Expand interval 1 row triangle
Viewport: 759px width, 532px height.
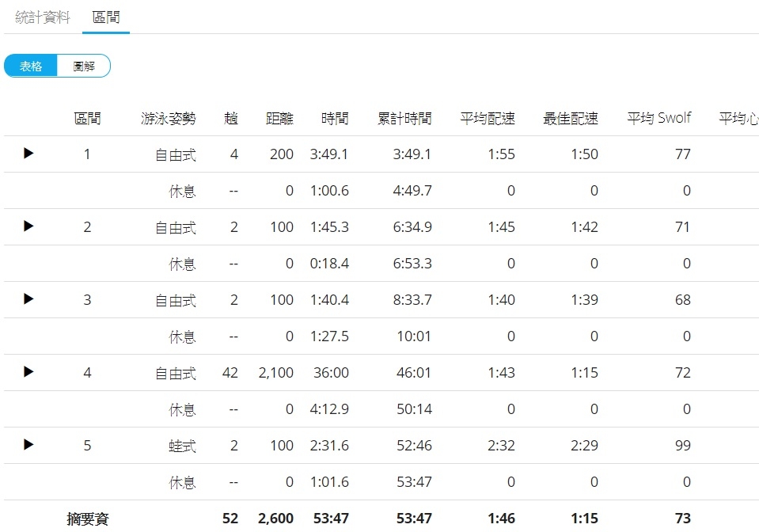point(28,154)
